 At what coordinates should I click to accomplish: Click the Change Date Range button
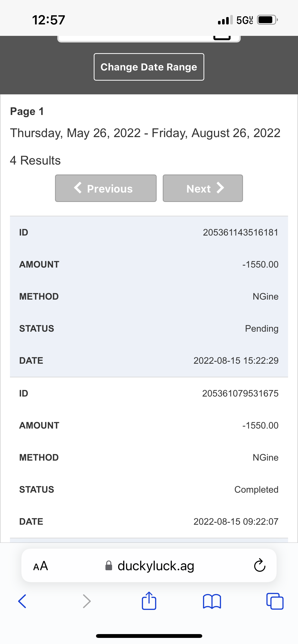click(149, 67)
